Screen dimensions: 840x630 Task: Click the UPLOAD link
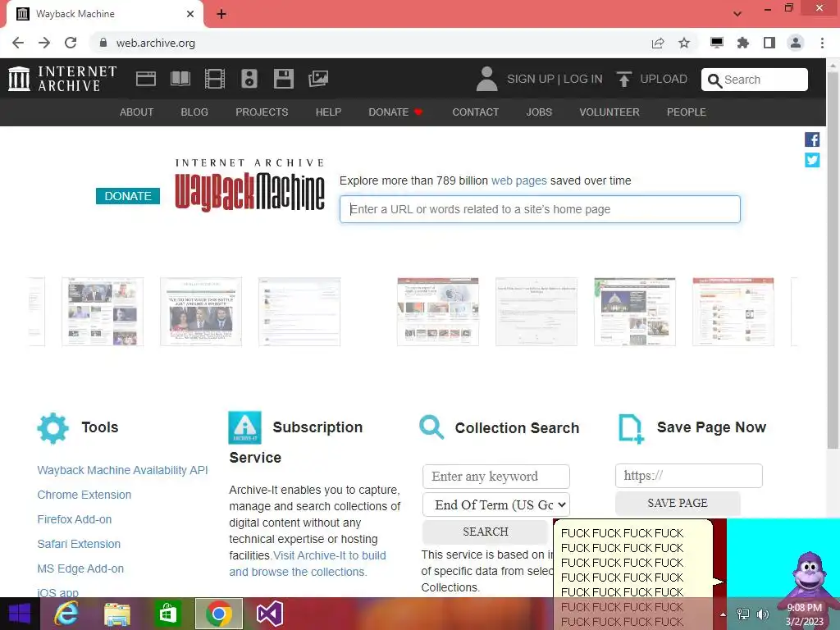click(664, 79)
